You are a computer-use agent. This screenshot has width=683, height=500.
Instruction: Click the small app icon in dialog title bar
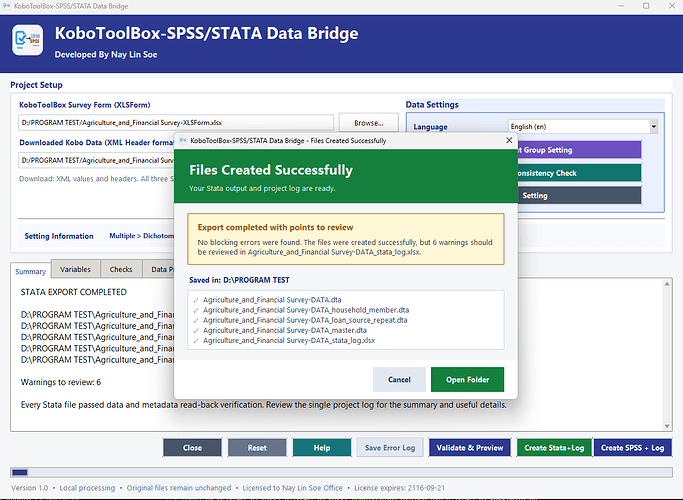pyautogui.click(x=183, y=140)
